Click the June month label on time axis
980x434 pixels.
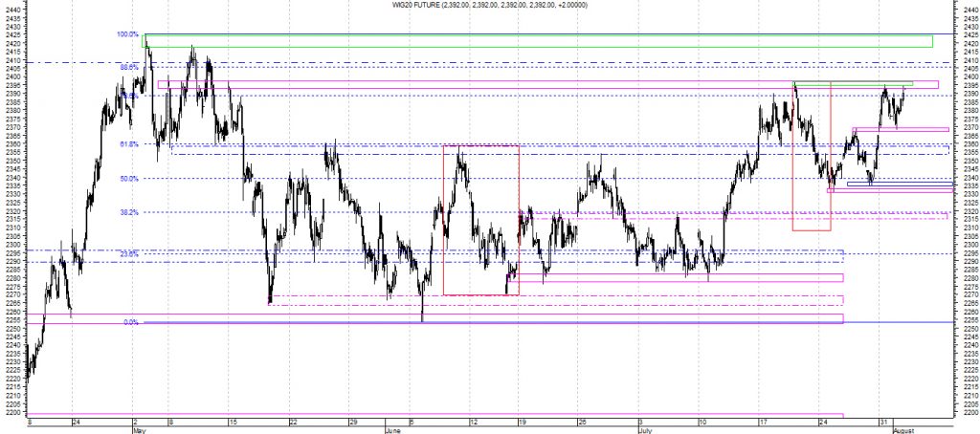coord(392,431)
